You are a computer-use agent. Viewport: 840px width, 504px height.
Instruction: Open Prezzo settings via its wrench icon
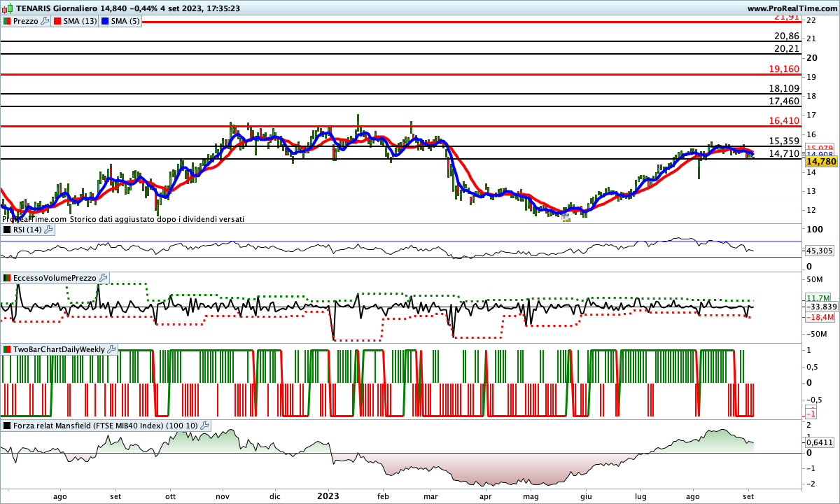(45, 21)
